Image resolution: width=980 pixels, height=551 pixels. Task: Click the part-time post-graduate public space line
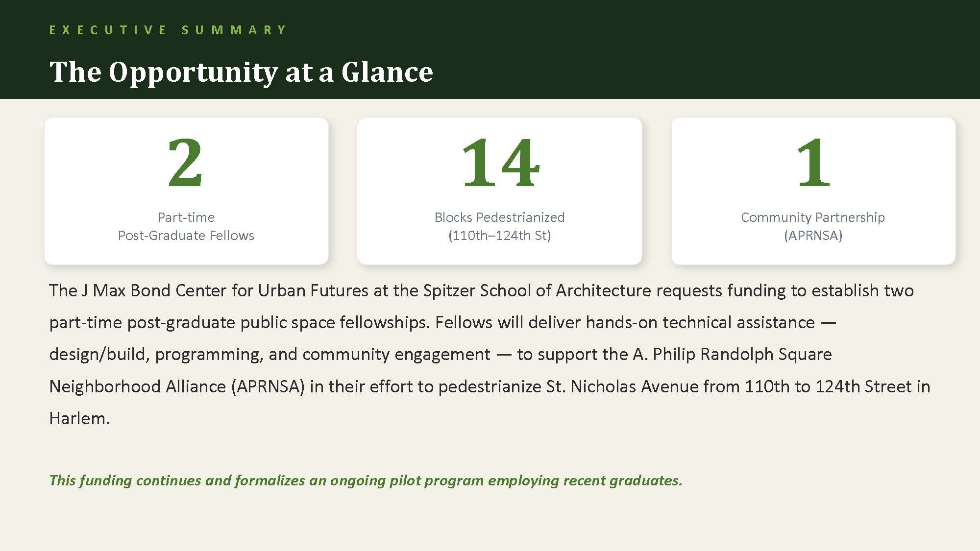[x=443, y=322]
